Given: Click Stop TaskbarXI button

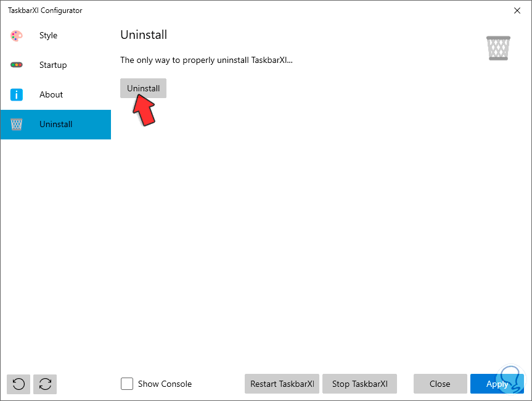Looking at the screenshot, I should coord(359,384).
